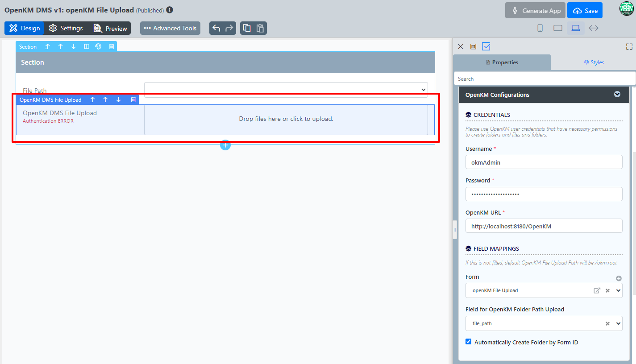Click the Authentication ERROR message
This screenshot has width=636, height=364.
(x=48, y=121)
